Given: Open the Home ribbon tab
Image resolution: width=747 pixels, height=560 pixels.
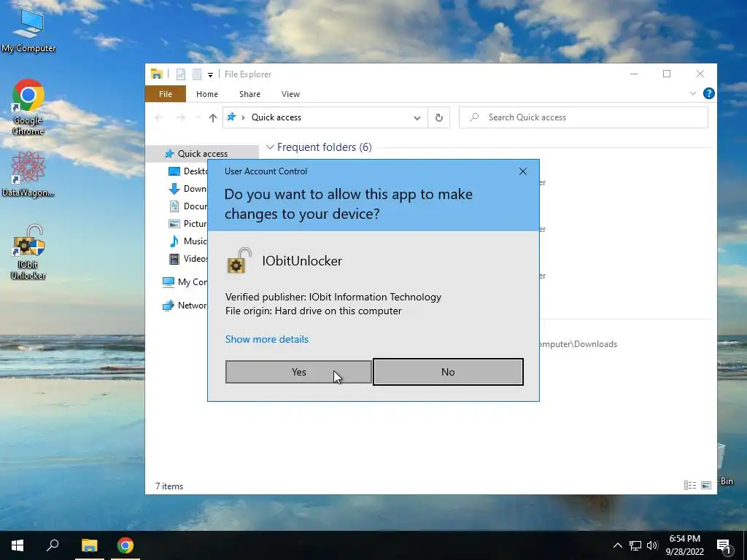Looking at the screenshot, I should (x=206, y=94).
